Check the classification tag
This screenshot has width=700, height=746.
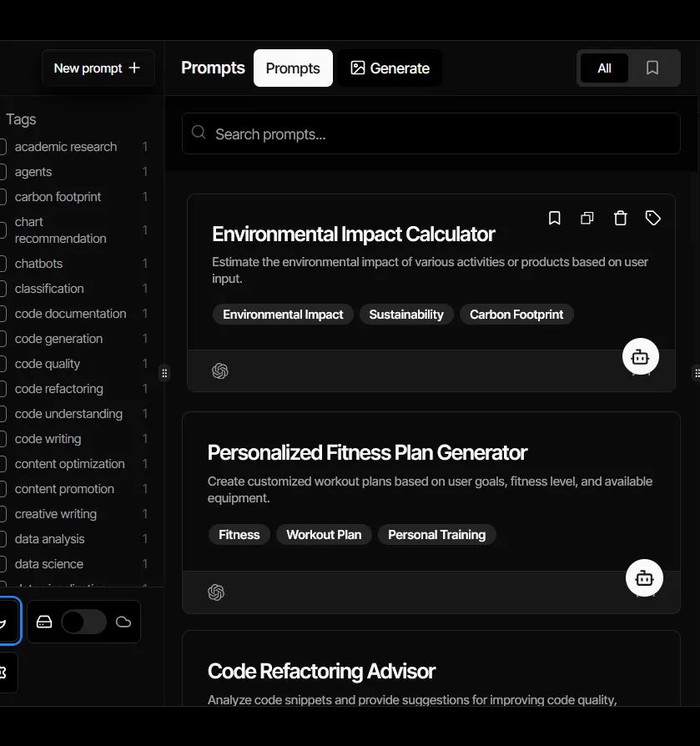point(3,289)
